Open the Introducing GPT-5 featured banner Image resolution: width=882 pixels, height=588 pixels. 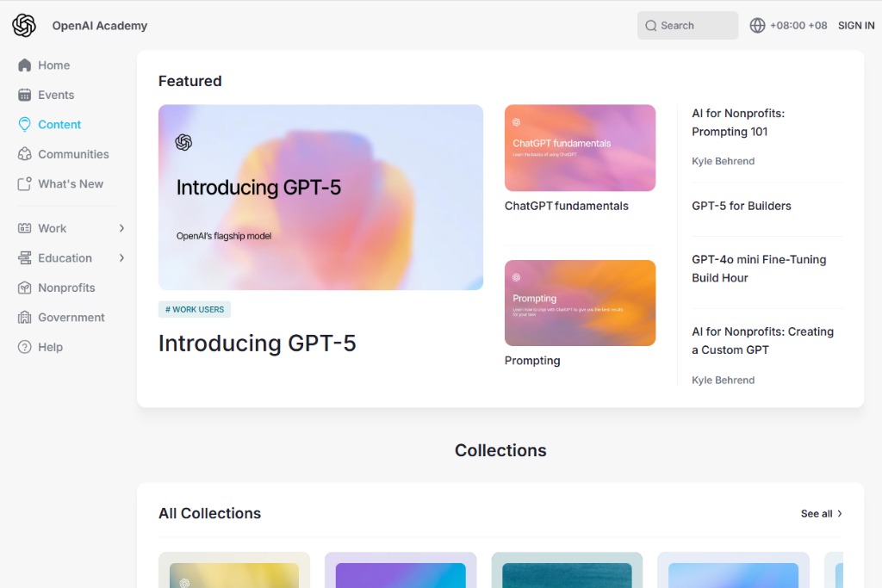pos(320,197)
